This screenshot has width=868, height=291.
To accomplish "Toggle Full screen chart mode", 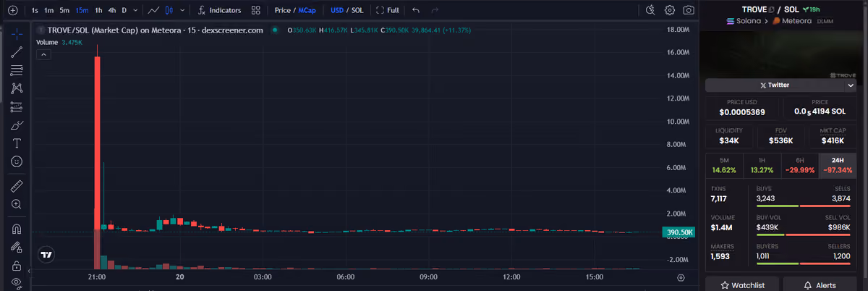I will [x=388, y=10].
